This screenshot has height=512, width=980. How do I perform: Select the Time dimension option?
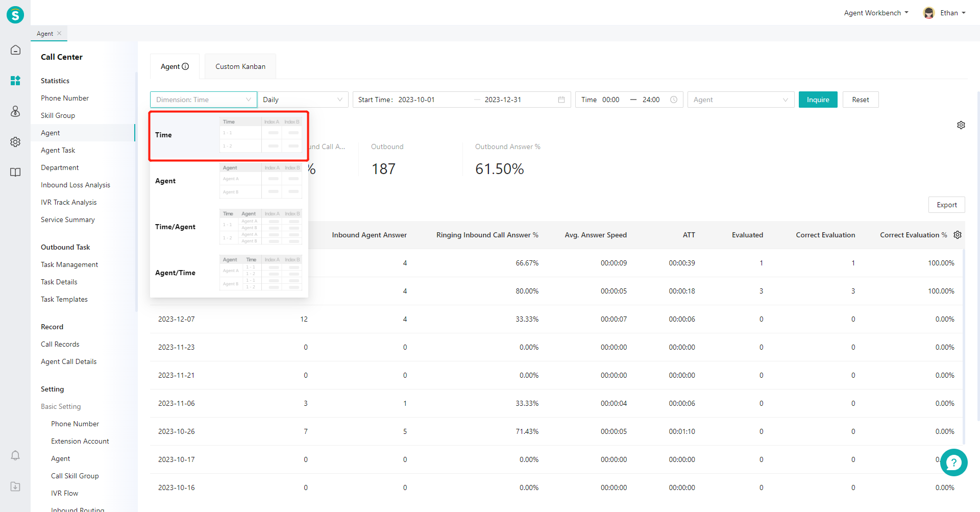pyautogui.click(x=229, y=135)
